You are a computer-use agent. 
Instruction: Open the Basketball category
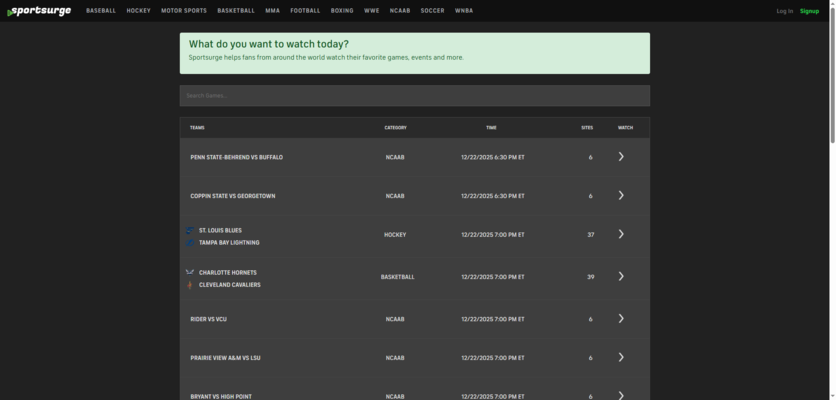(236, 11)
